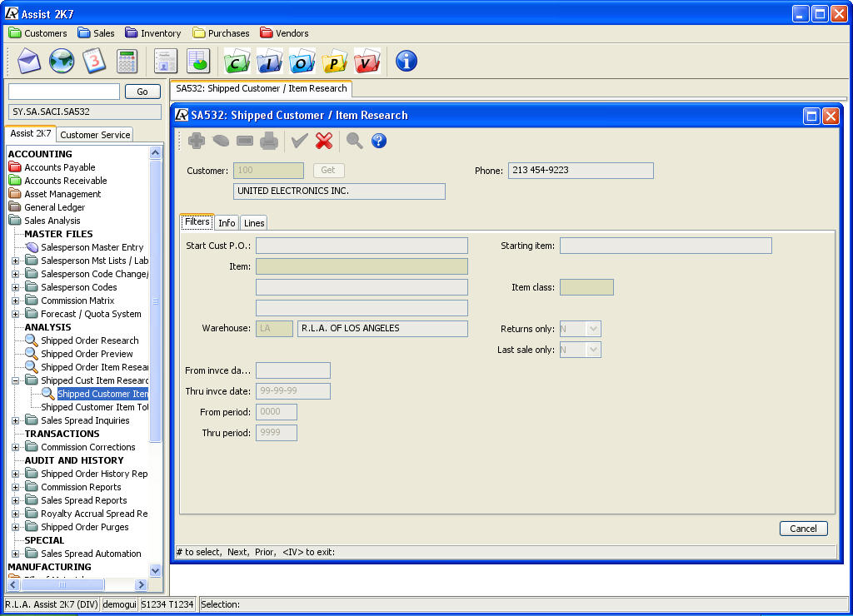The width and height of the screenshot is (853, 616).
Task: Expand the Commission Matrix tree node
Action: tap(15, 301)
